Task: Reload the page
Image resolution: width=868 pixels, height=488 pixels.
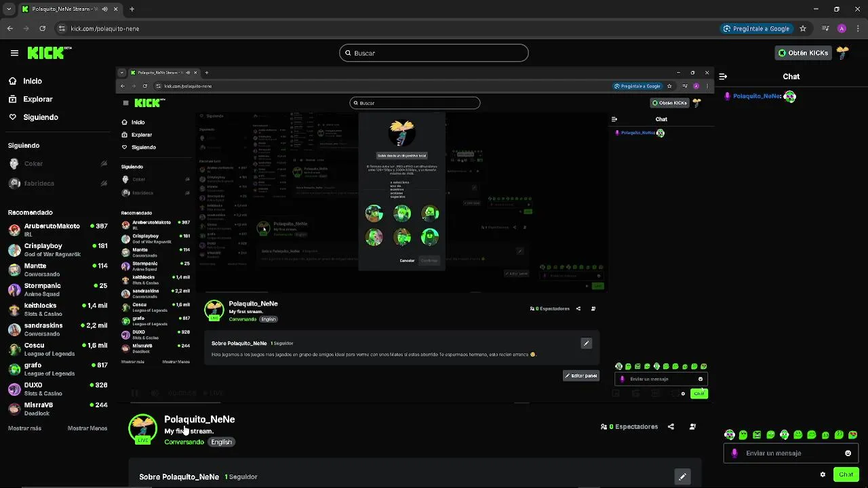Action: [x=42, y=28]
